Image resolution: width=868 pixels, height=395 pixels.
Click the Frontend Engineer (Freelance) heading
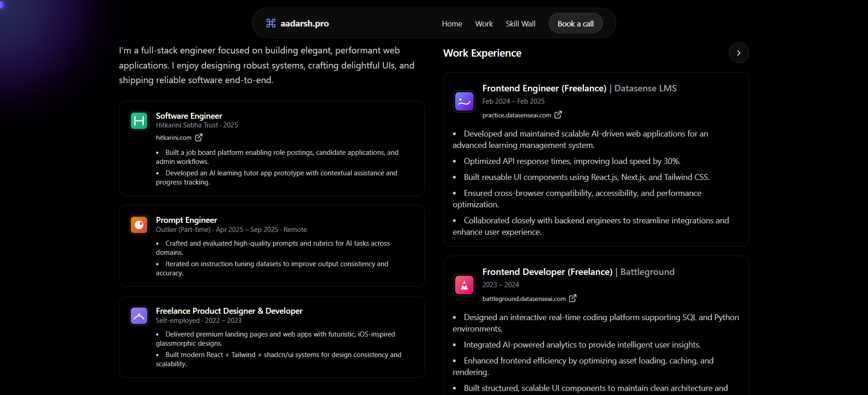(x=544, y=88)
